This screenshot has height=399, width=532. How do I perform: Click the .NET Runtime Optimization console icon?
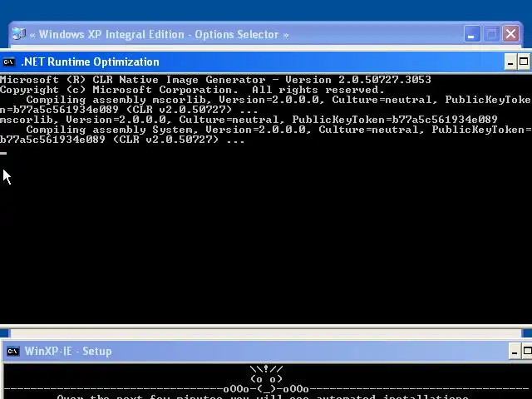pos(8,62)
